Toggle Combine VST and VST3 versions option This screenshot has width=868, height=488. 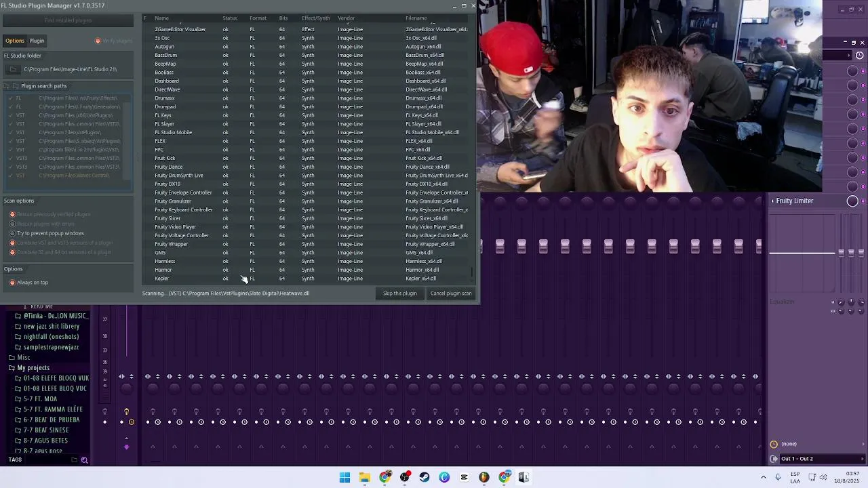(x=12, y=243)
